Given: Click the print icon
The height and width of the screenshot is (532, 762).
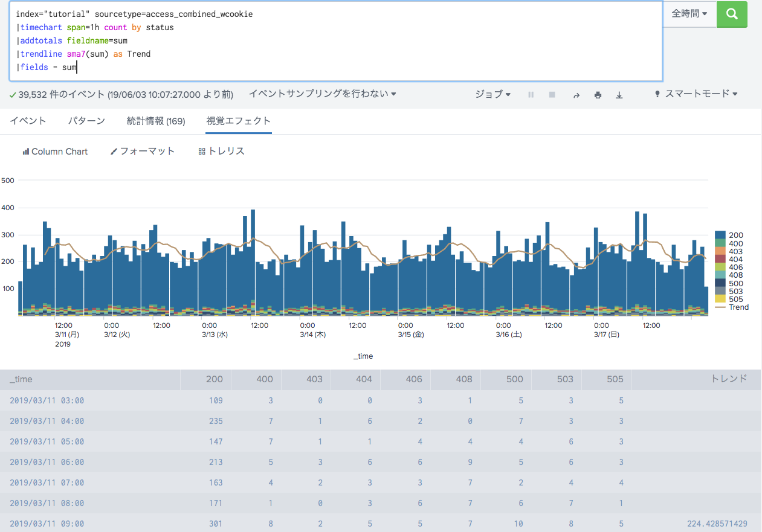Looking at the screenshot, I should pyautogui.click(x=598, y=95).
